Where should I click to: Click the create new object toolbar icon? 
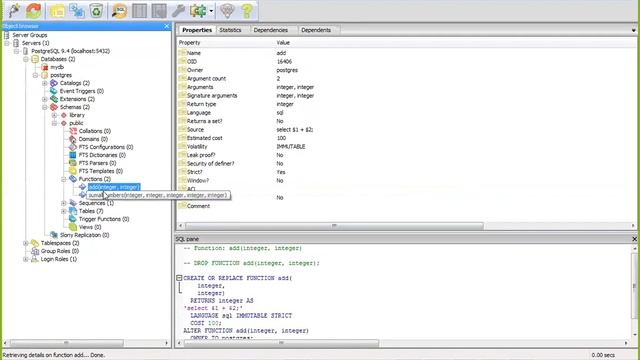point(77,11)
